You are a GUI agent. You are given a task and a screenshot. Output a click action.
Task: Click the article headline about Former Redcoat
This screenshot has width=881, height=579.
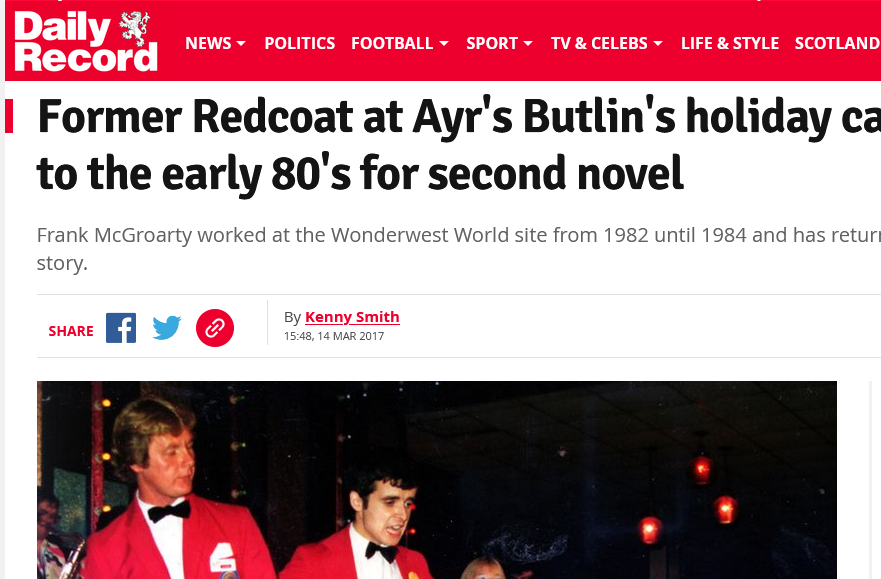pos(458,145)
